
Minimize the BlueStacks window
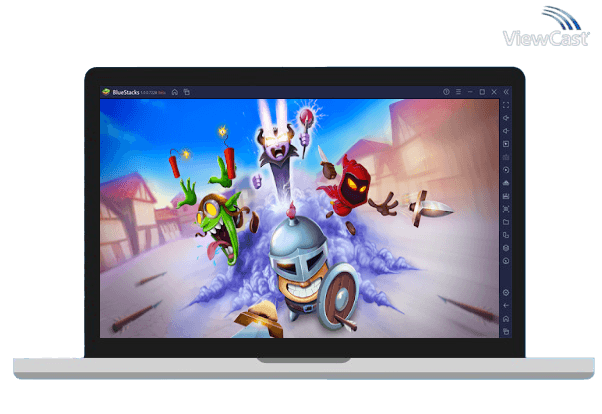470,92
